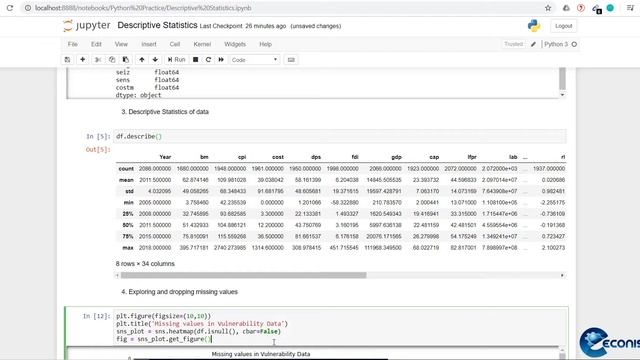
Task: Move the selected cell up
Action: pos(142,60)
